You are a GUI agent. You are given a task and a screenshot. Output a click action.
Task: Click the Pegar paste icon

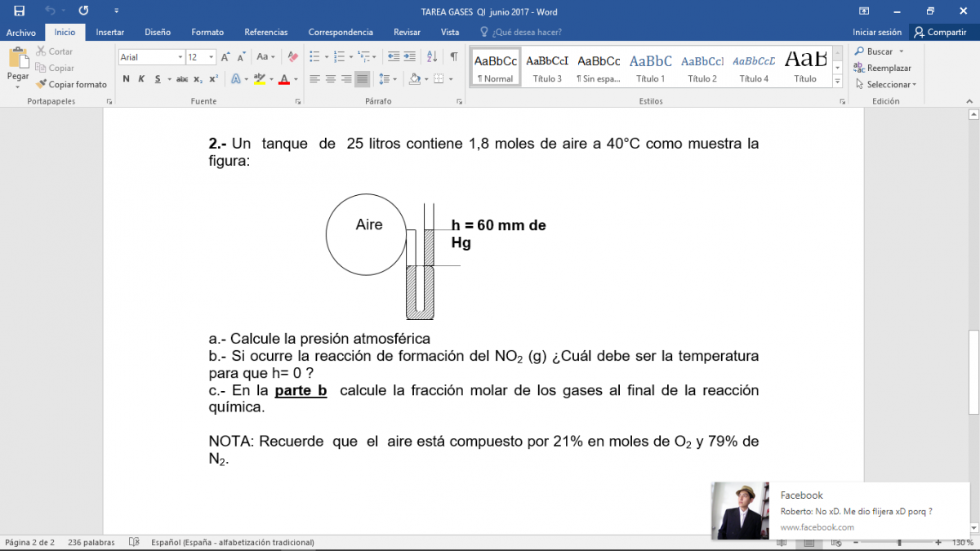coord(18,60)
